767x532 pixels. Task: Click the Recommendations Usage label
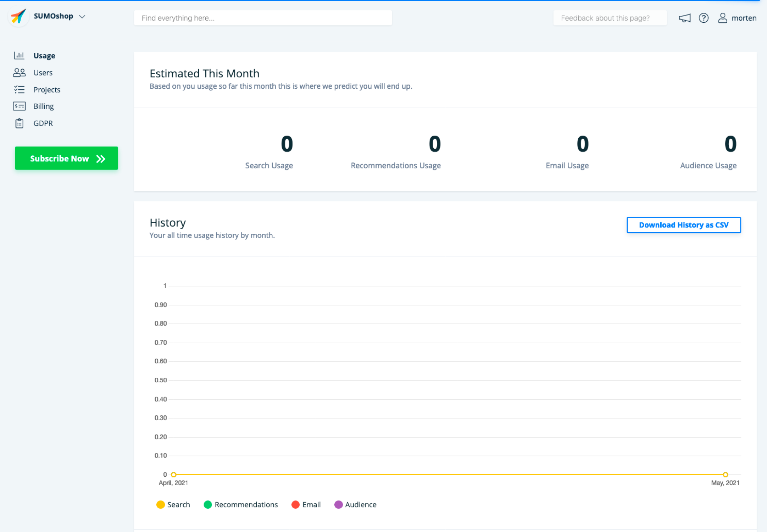395,166
